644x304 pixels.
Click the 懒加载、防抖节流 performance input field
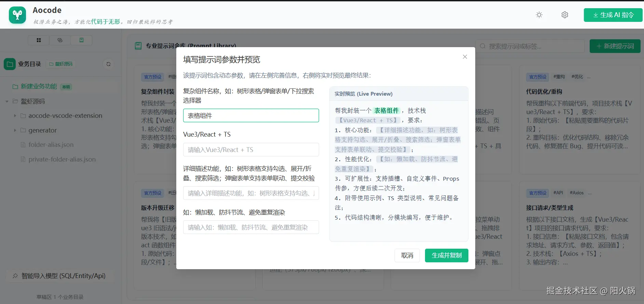point(251,227)
